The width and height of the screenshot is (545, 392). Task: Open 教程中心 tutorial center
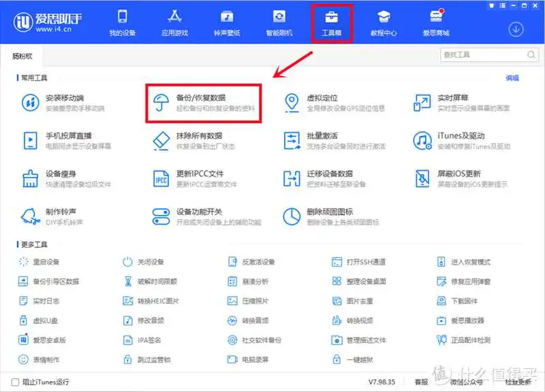[x=384, y=23]
